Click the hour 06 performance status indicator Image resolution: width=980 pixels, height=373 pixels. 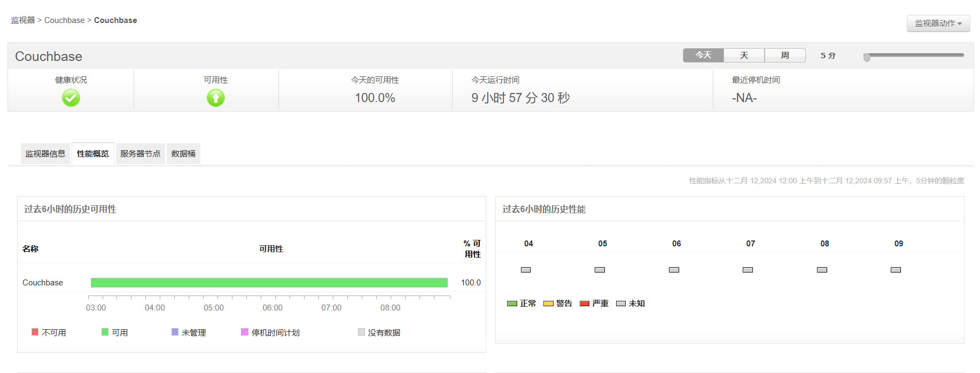click(674, 270)
